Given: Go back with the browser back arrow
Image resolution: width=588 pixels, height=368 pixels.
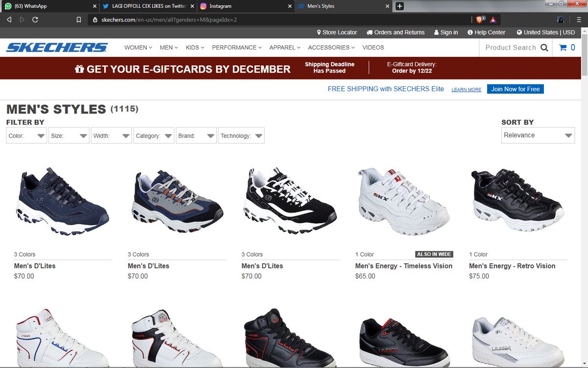Looking at the screenshot, I should pyautogui.click(x=9, y=20).
